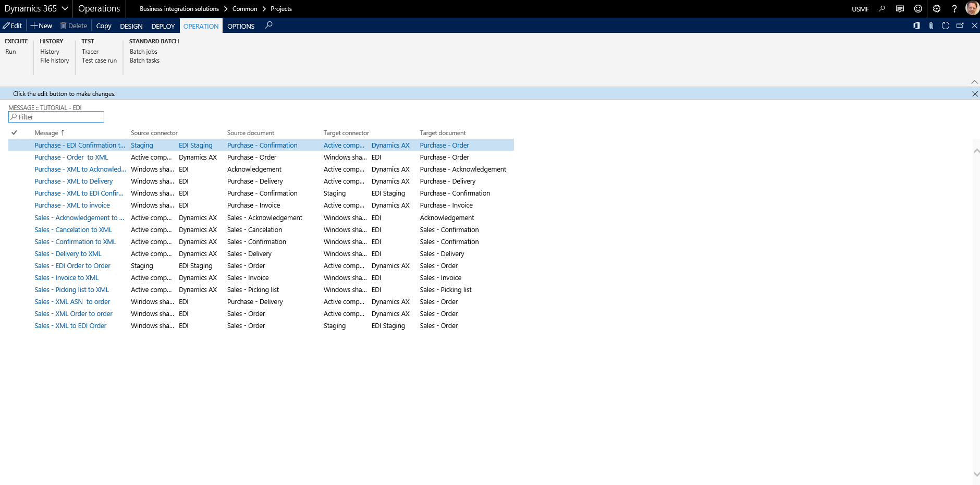Viewport: 980px width, 485px height.
Task: Open History in the ribbon
Action: (50, 52)
